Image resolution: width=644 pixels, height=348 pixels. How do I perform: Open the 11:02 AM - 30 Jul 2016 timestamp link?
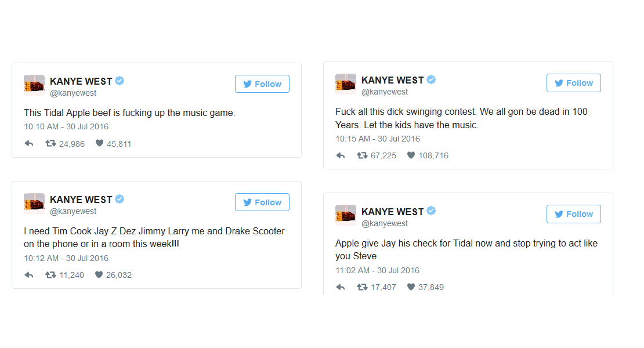click(x=378, y=270)
